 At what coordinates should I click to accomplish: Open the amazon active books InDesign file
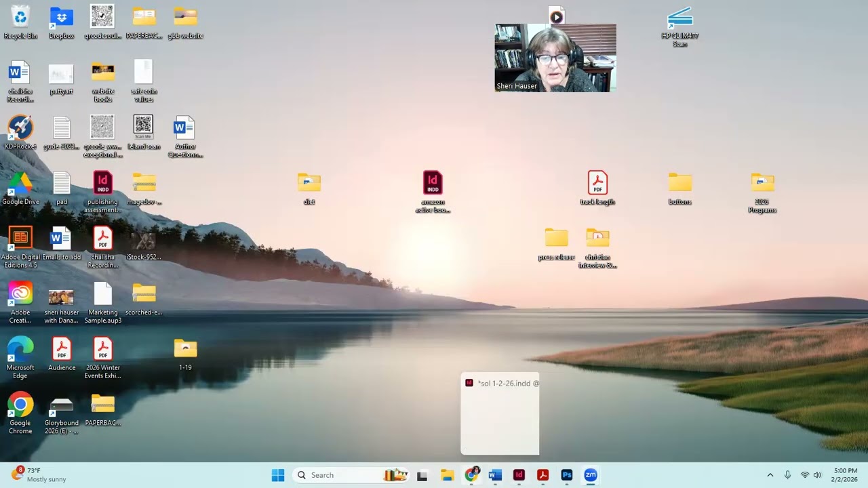point(433,192)
